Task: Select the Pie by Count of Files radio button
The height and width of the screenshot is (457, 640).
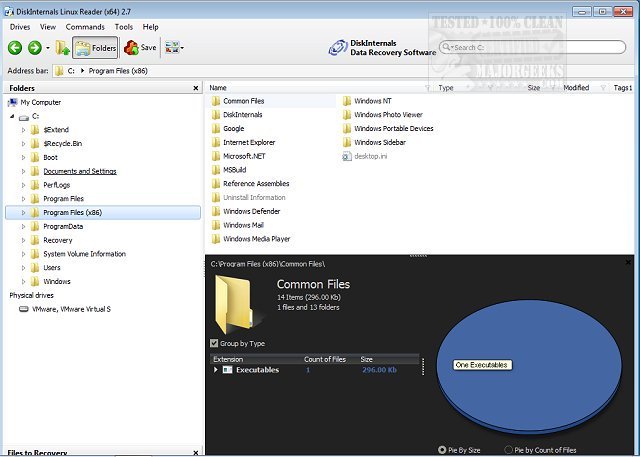Action: 508,450
